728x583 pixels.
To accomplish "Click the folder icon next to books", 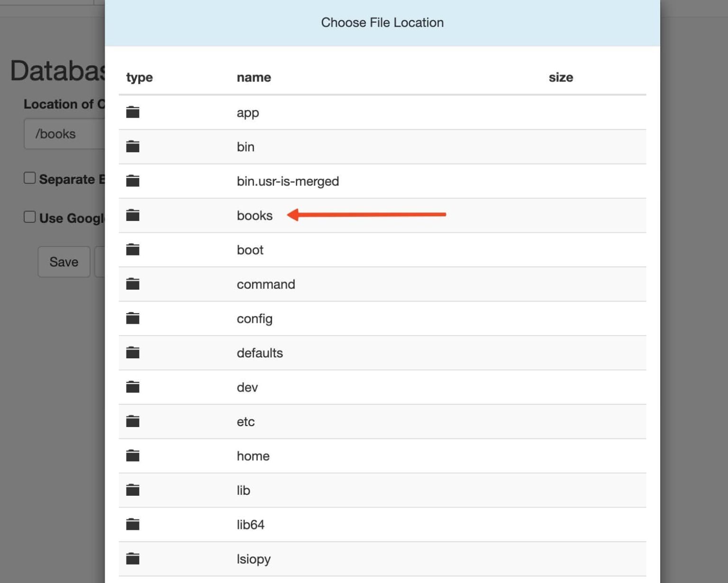I will (133, 215).
